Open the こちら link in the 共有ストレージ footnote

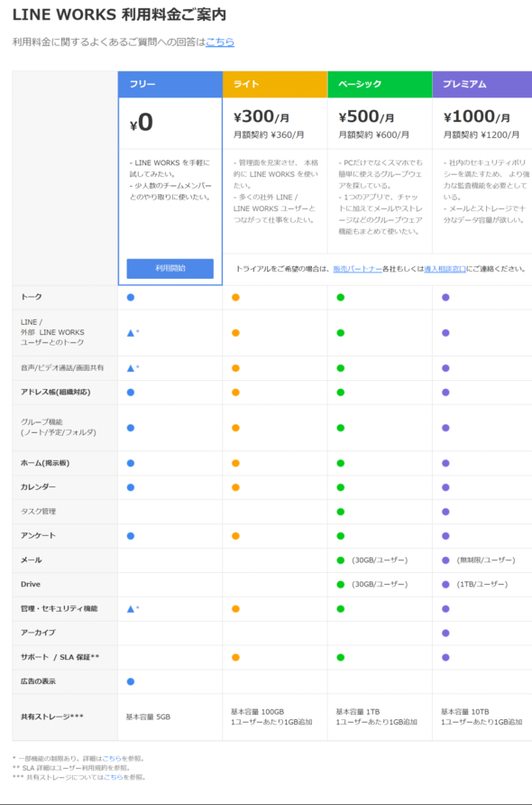point(114,777)
